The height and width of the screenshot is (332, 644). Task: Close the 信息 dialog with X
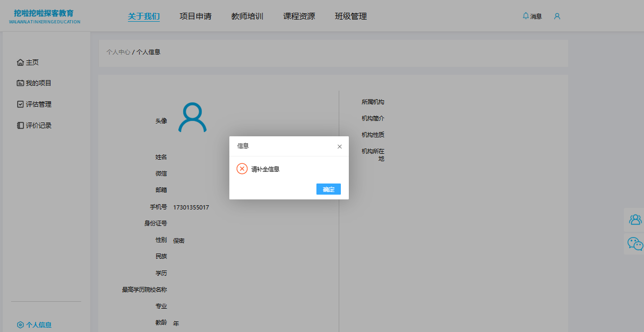(x=340, y=146)
